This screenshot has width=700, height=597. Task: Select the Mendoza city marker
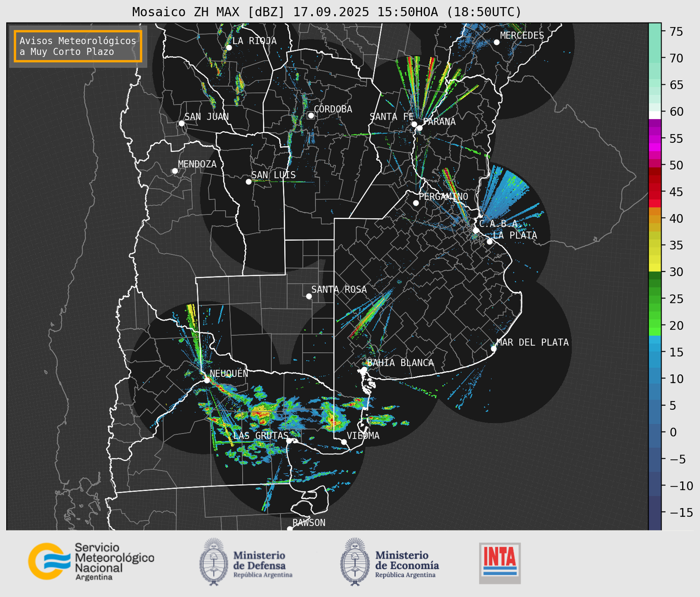pos(175,171)
